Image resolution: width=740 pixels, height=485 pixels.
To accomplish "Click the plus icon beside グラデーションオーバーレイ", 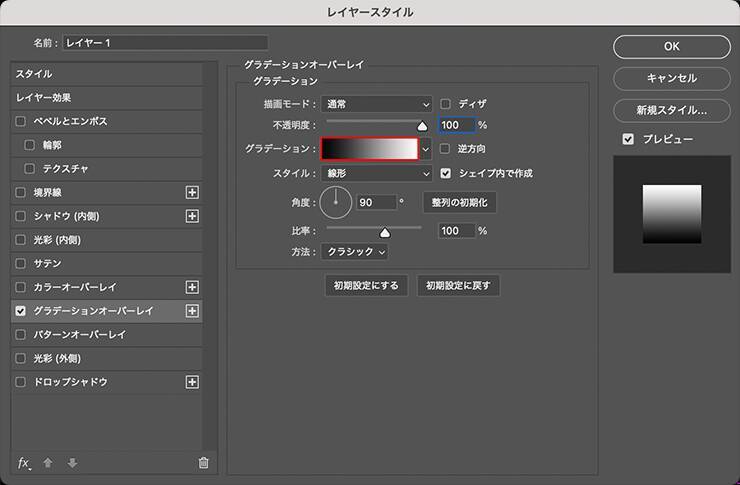I will tap(193, 311).
